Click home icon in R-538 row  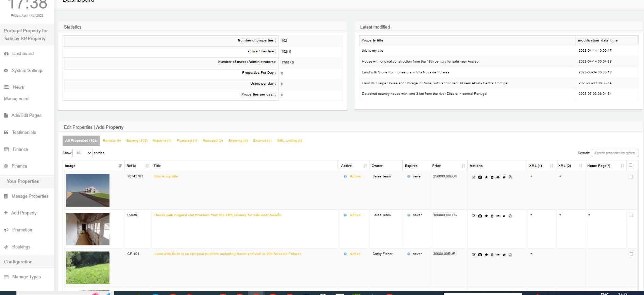504,216
